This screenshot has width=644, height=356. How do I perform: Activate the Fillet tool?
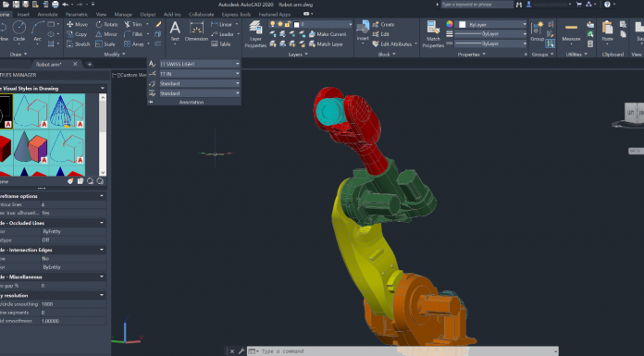tap(133, 34)
